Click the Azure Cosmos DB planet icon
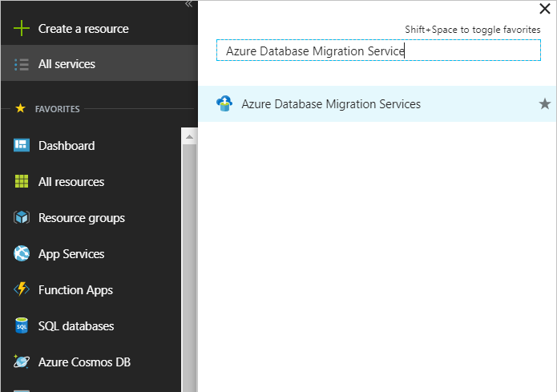 click(x=22, y=362)
